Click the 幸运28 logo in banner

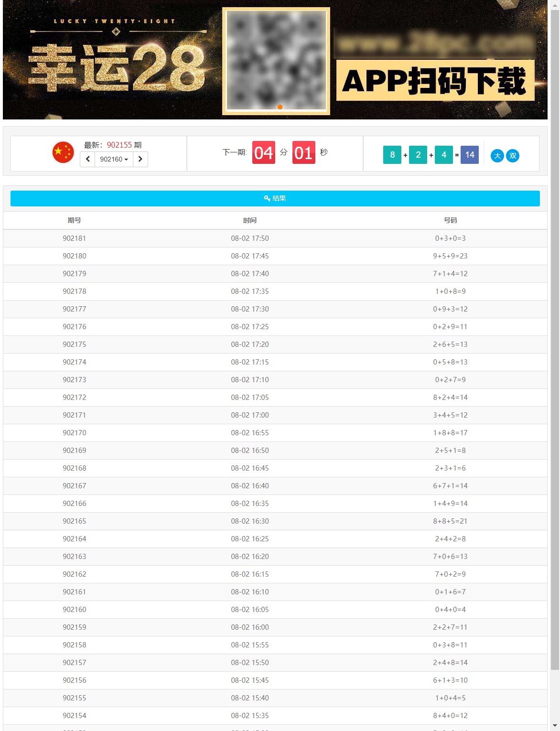(117, 67)
